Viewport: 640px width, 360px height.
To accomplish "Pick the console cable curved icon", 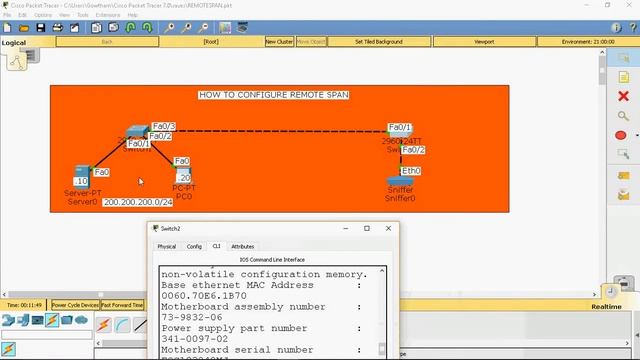I will (122, 325).
